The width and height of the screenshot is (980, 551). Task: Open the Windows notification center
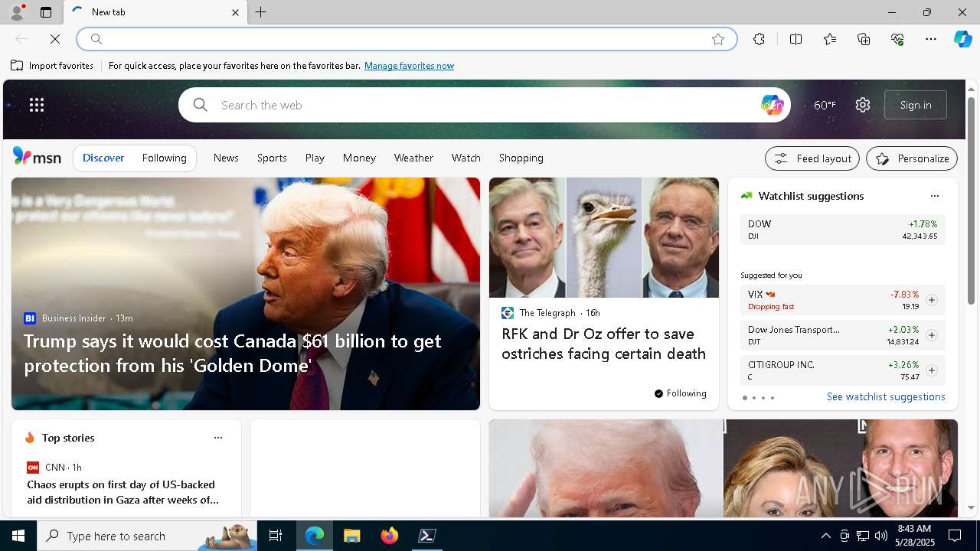(955, 536)
